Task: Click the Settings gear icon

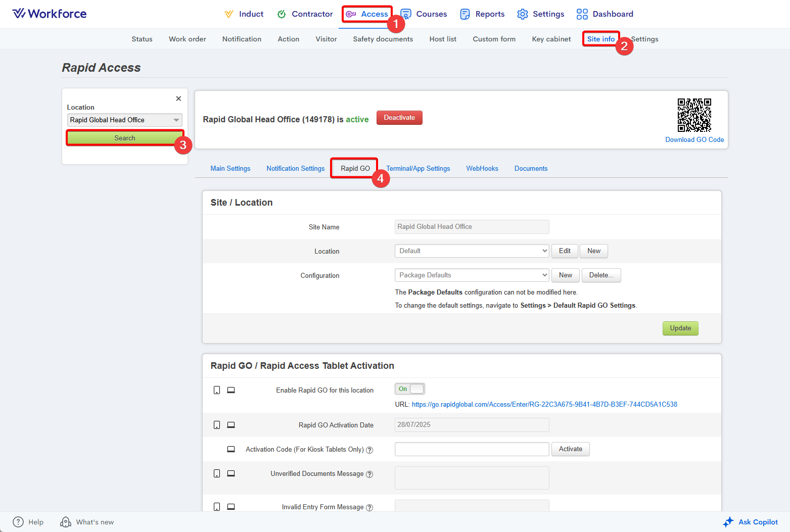Action: point(522,14)
